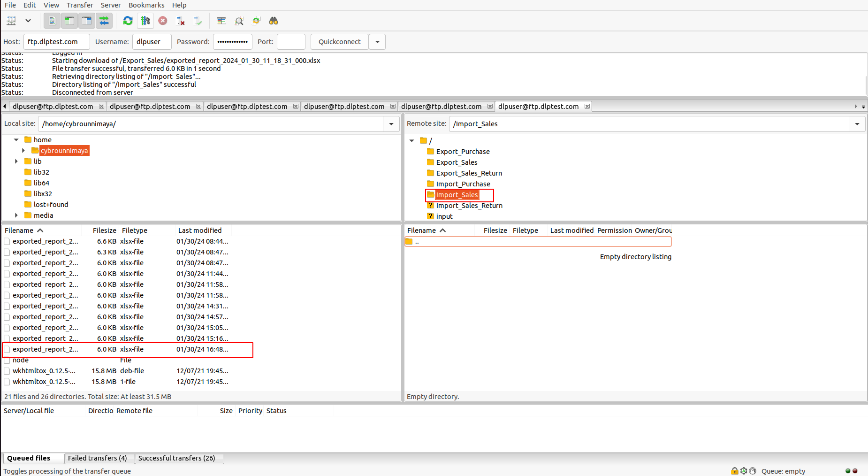Toggle the transfer queue display
The image size is (868, 476).
coord(104,21)
